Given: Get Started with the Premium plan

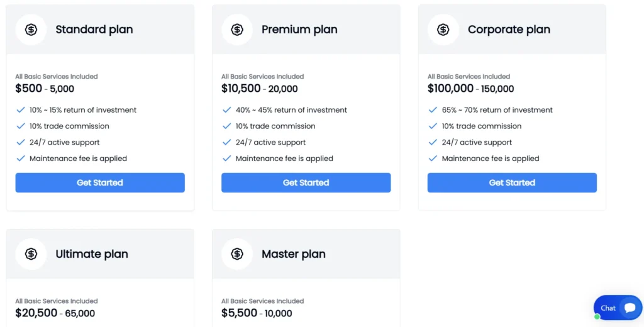Looking at the screenshot, I should [x=306, y=182].
